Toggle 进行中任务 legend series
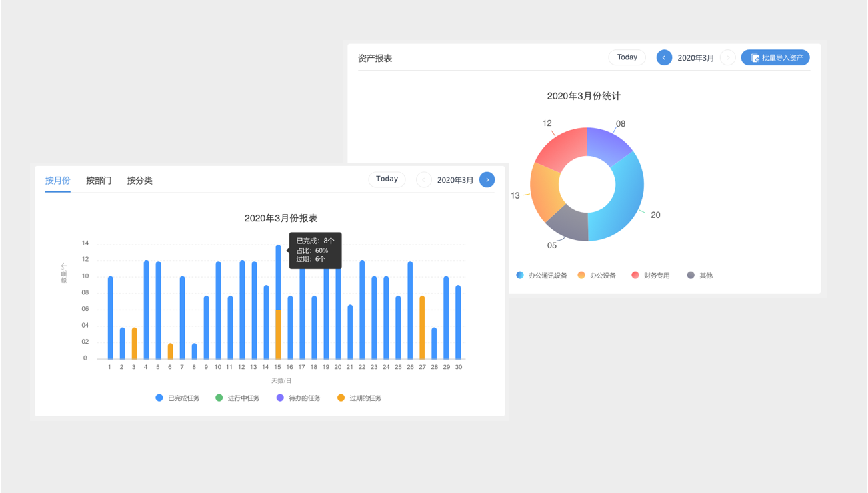 pos(237,398)
